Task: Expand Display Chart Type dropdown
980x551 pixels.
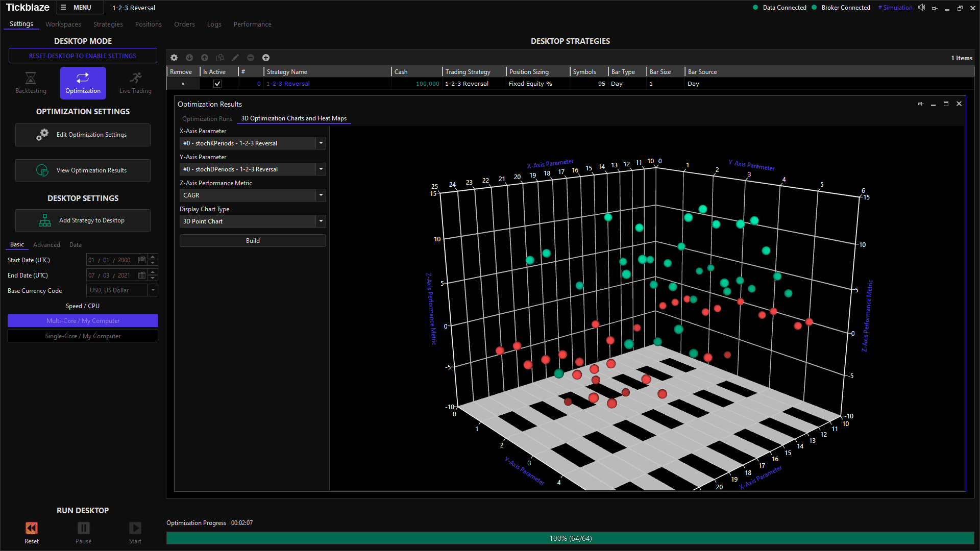Action: pyautogui.click(x=321, y=221)
